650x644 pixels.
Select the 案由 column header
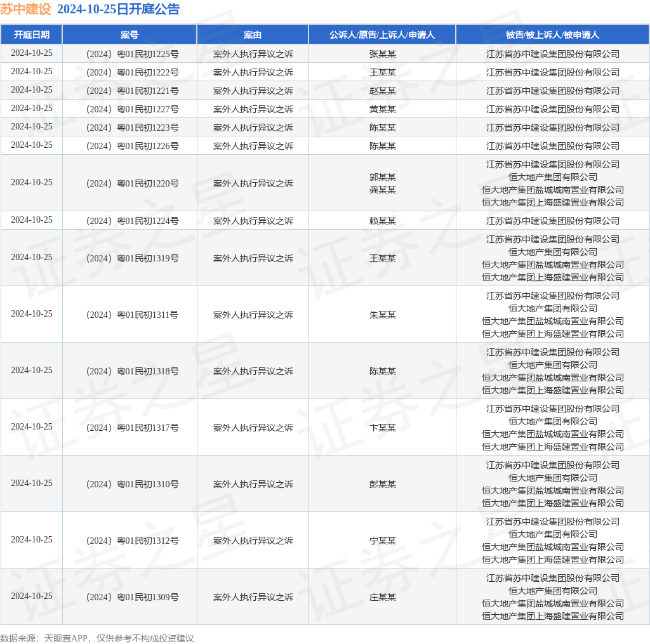click(x=253, y=35)
